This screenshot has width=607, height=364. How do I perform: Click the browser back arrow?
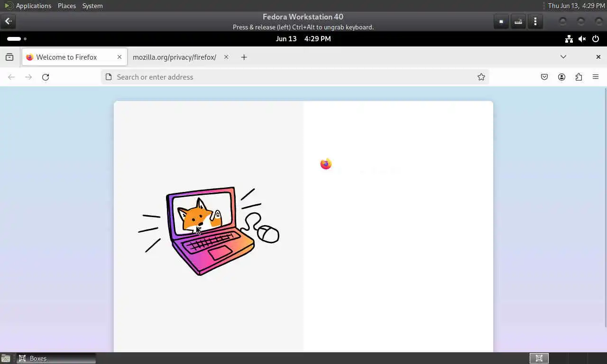(x=11, y=77)
